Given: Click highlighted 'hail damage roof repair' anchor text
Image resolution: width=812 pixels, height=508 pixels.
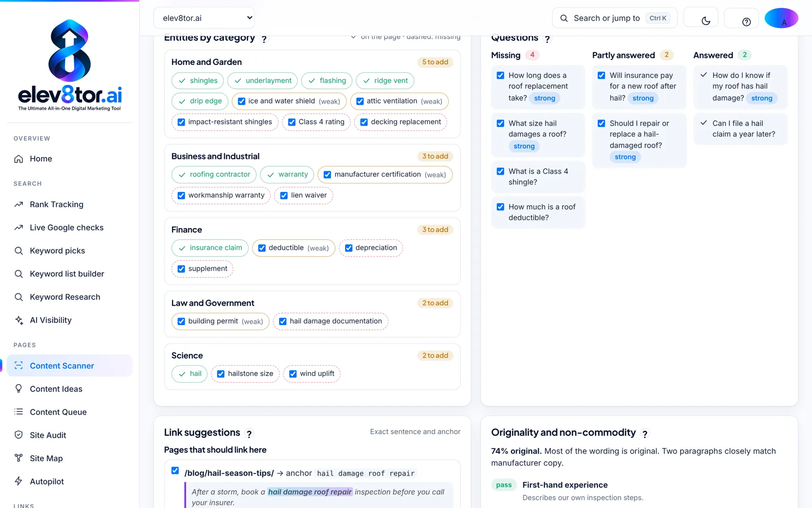Looking at the screenshot, I should tap(310, 492).
